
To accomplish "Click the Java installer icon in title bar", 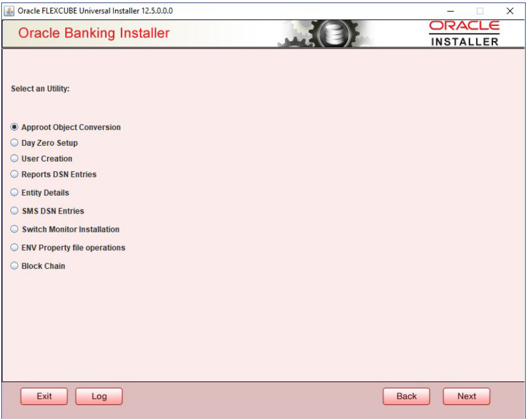I will pyautogui.click(x=9, y=11).
